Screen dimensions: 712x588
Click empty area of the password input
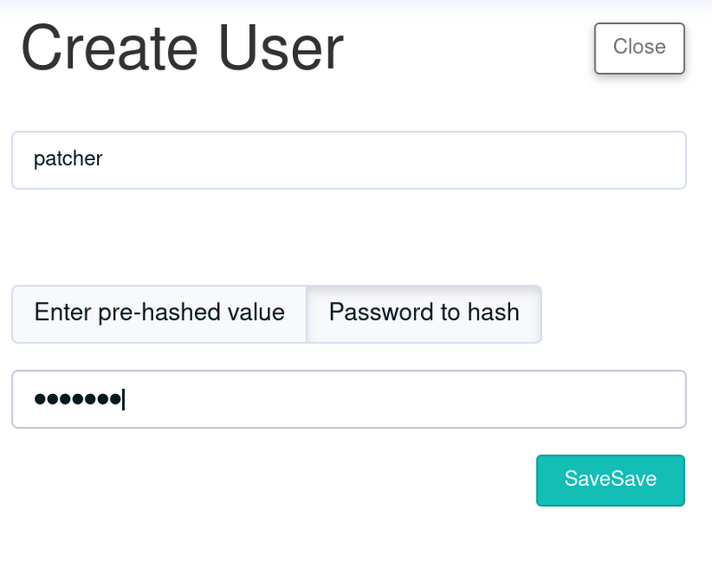404,399
